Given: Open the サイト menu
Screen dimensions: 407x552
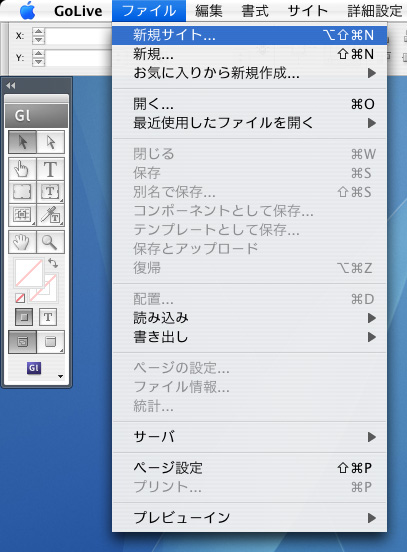Looking at the screenshot, I should tap(308, 11).
